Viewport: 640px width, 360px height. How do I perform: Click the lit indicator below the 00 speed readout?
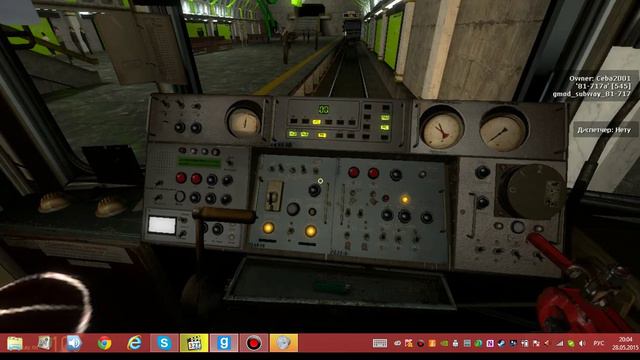click(316, 122)
